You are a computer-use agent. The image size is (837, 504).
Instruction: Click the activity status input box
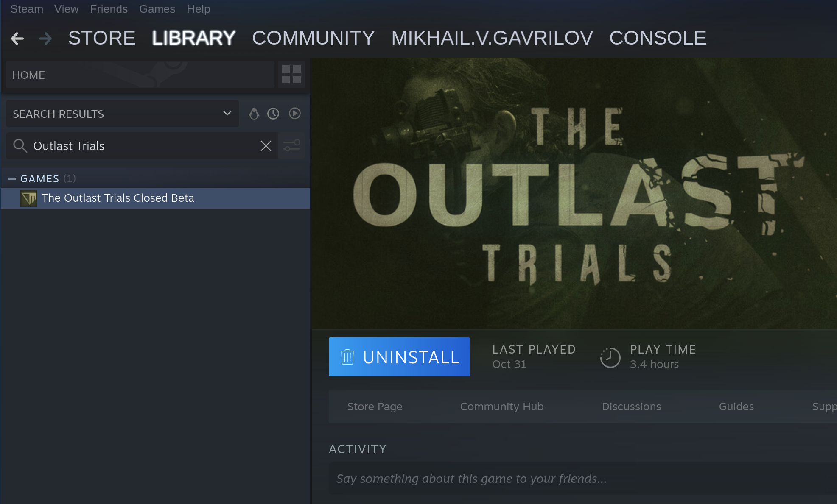point(583,479)
